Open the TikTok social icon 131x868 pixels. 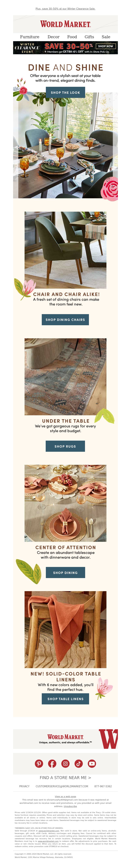tap(79, 764)
